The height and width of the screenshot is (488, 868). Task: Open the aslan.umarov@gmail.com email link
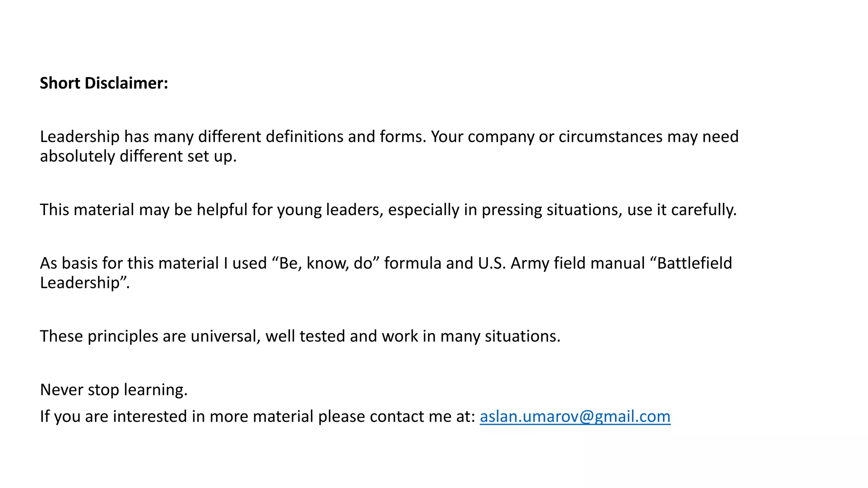(x=575, y=416)
